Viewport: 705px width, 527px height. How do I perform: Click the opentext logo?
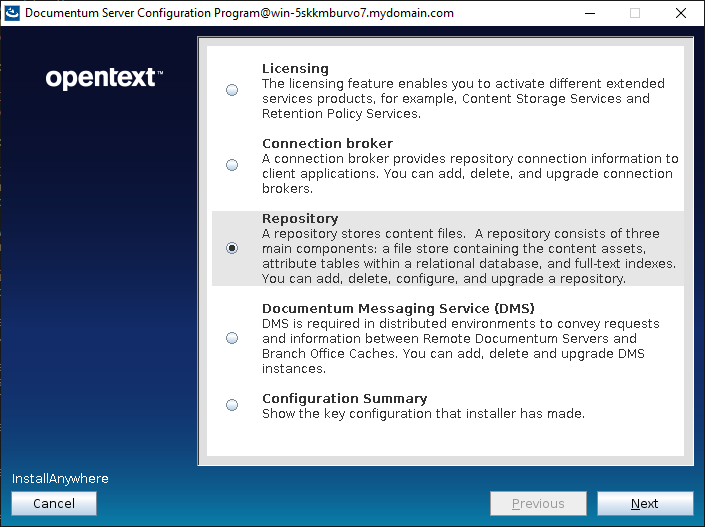[x=104, y=78]
